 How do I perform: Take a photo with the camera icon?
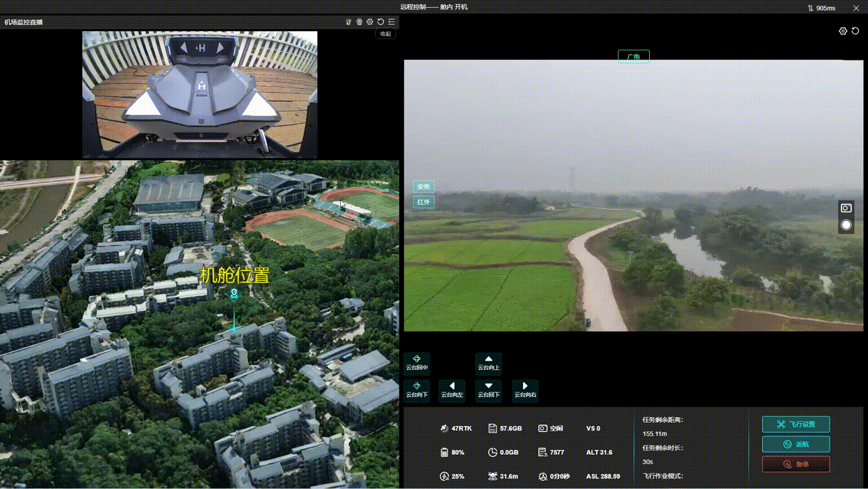pyautogui.click(x=846, y=209)
